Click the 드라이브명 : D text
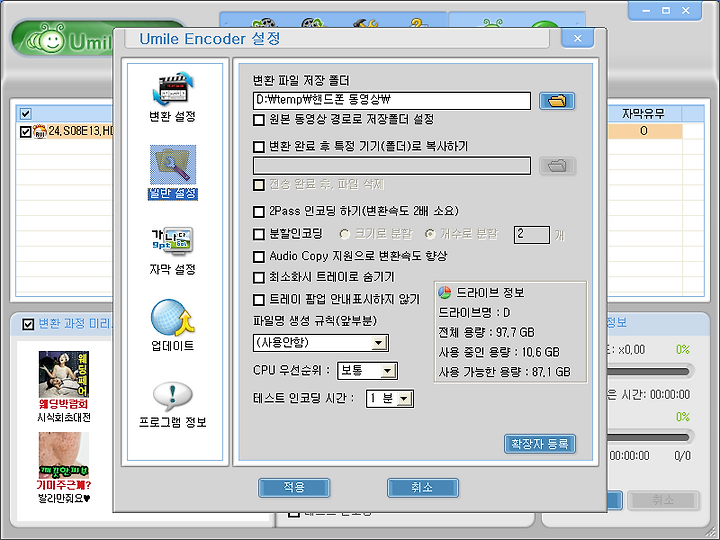 (475, 312)
